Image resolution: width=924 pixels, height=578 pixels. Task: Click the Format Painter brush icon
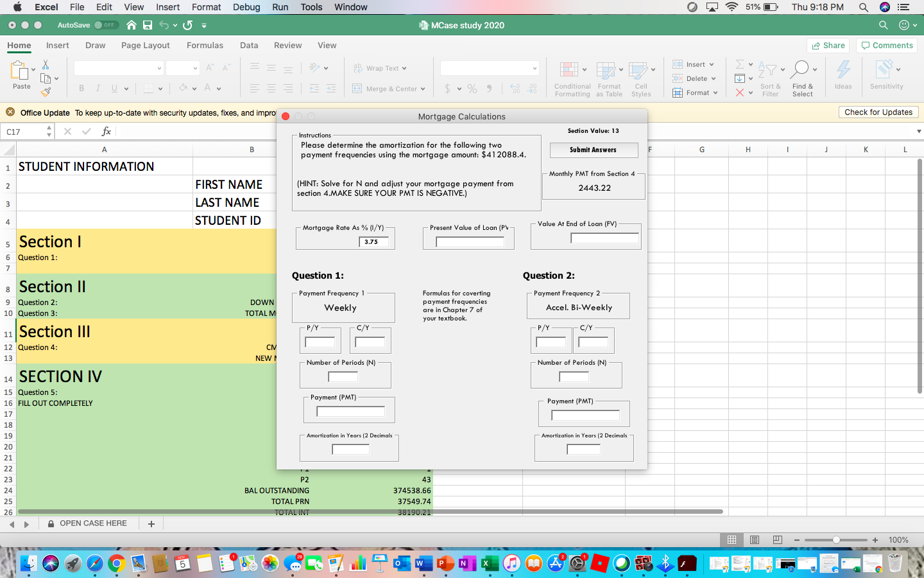click(46, 92)
